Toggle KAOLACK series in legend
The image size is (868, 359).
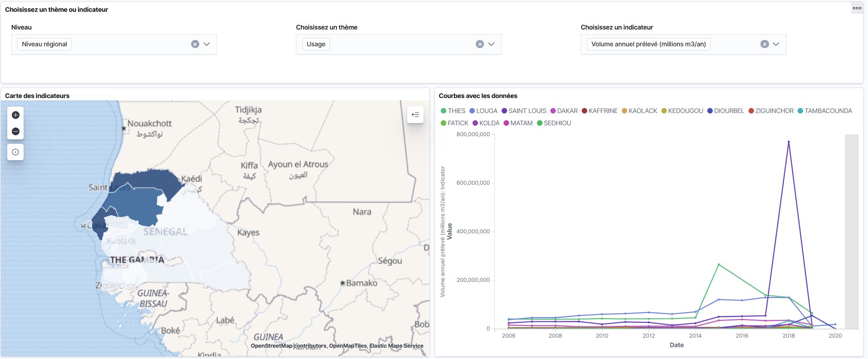coord(640,111)
